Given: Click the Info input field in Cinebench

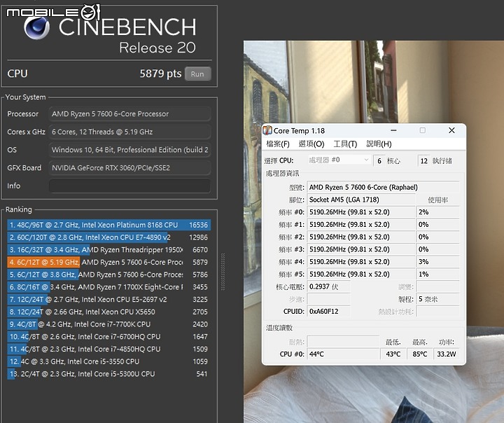Looking at the screenshot, I should coord(129,186).
